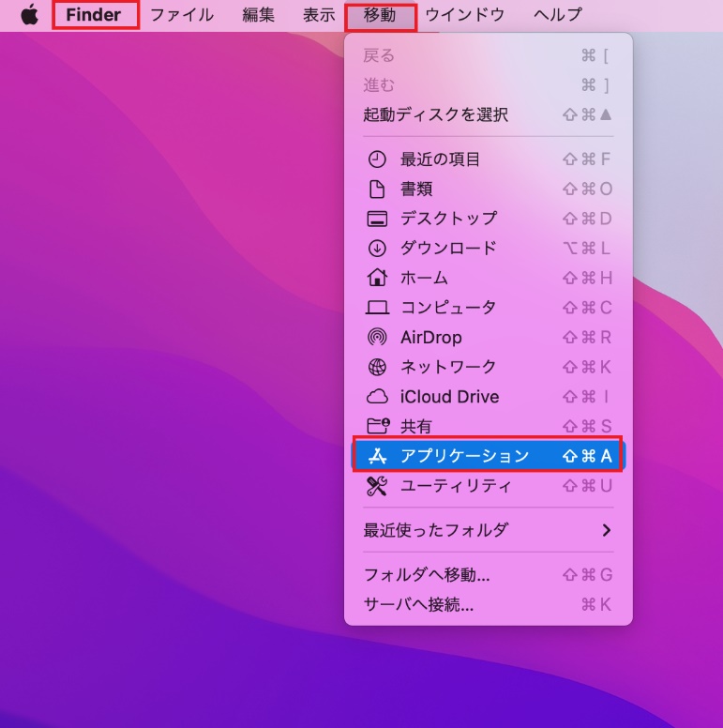Image resolution: width=723 pixels, height=728 pixels.
Task: Click the ⌘K shortcut next to サーバへ接続
Action: click(596, 604)
